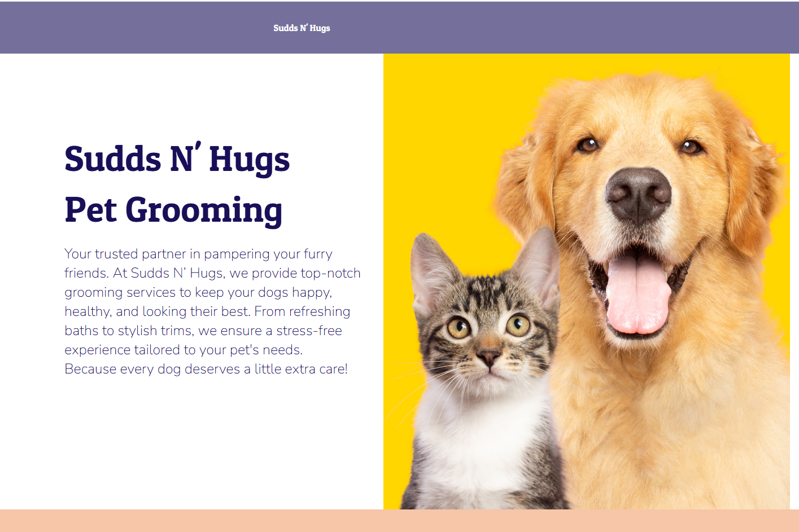Click the golden retriever's nose
The width and height of the screenshot is (799, 532).
point(638,195)
